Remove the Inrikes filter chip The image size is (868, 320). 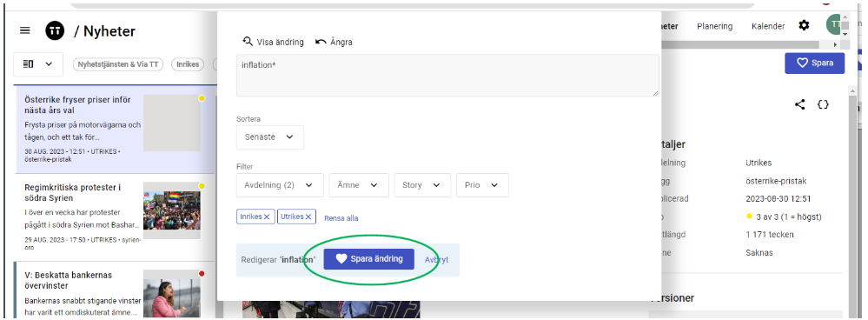click(267, 217)
